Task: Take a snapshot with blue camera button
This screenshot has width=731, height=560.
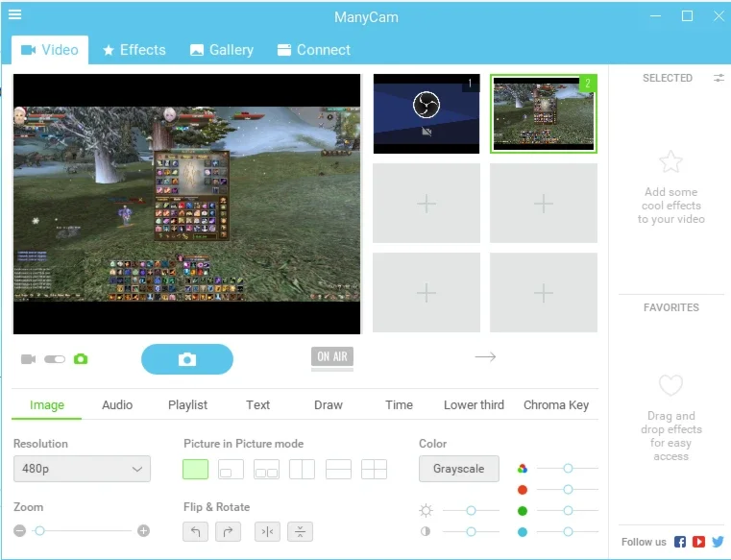Action: pyautogui.click(x=187, y=359)
